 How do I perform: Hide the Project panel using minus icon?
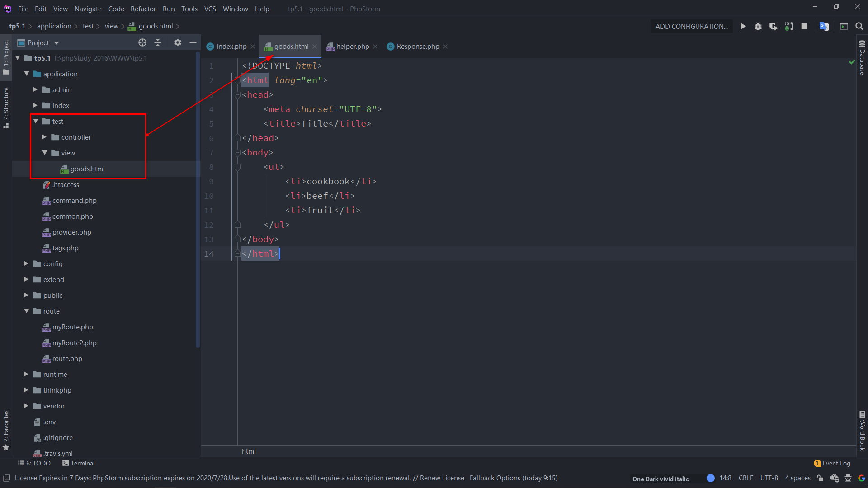point(193,42)
